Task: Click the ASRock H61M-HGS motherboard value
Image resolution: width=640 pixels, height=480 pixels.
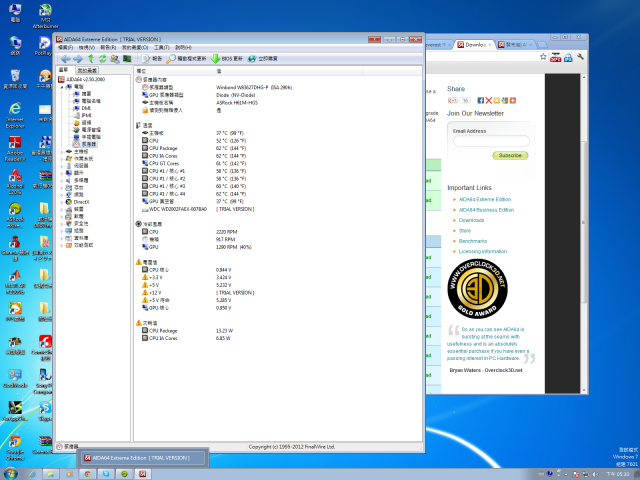Action: (237, 102)
